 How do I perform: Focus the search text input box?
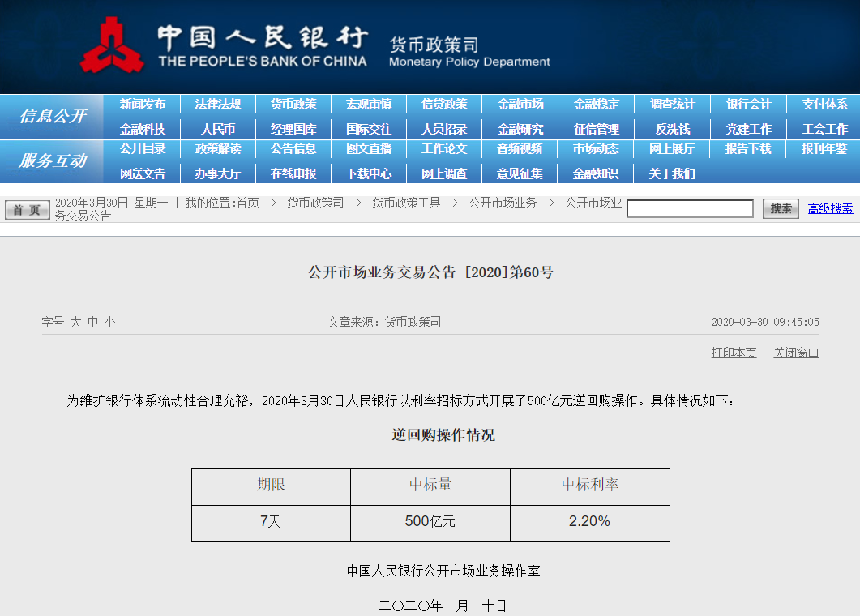click(690, 209)
